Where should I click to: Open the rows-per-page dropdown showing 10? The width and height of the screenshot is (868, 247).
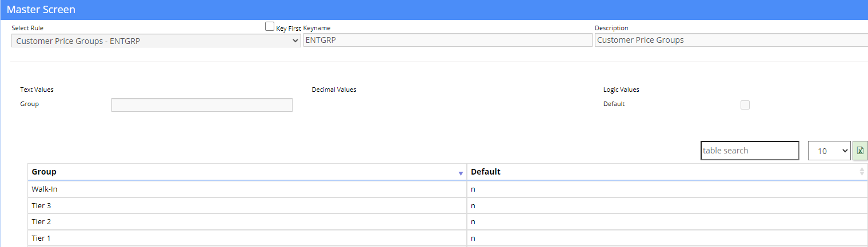829,151
